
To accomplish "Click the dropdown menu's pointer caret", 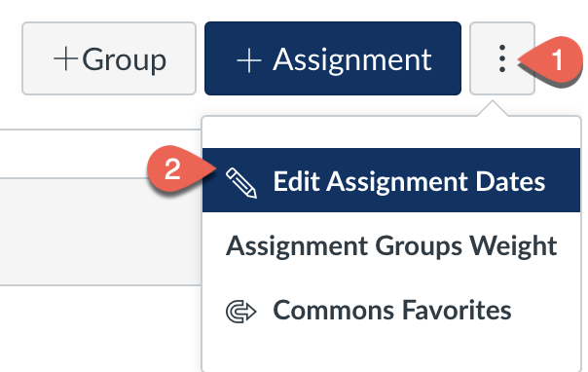I will click(493, 109).
